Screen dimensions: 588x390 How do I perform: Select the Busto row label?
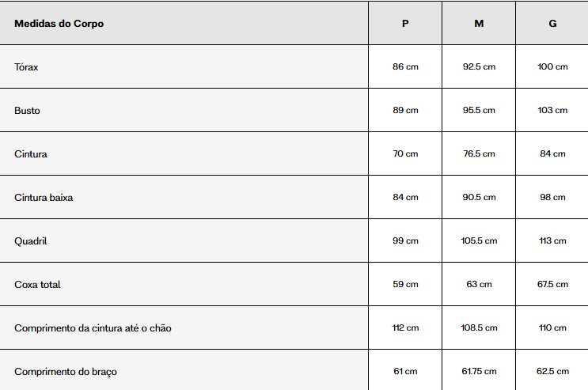point(27,111)
